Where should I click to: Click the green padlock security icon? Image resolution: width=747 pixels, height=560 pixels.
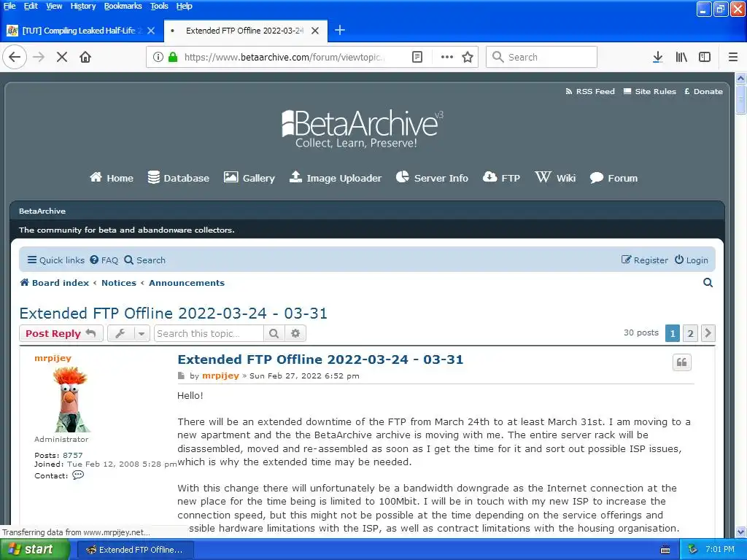[x=173, y=57]
